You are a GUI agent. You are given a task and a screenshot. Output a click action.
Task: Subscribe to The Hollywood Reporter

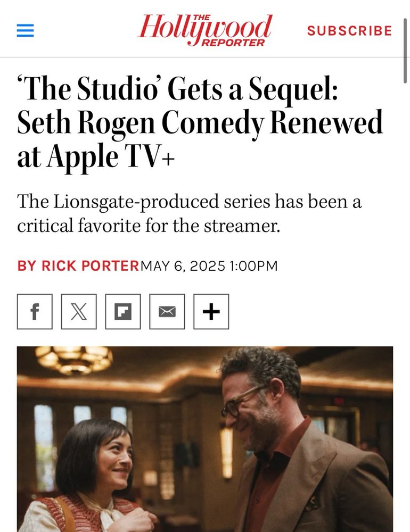point(349,30)
